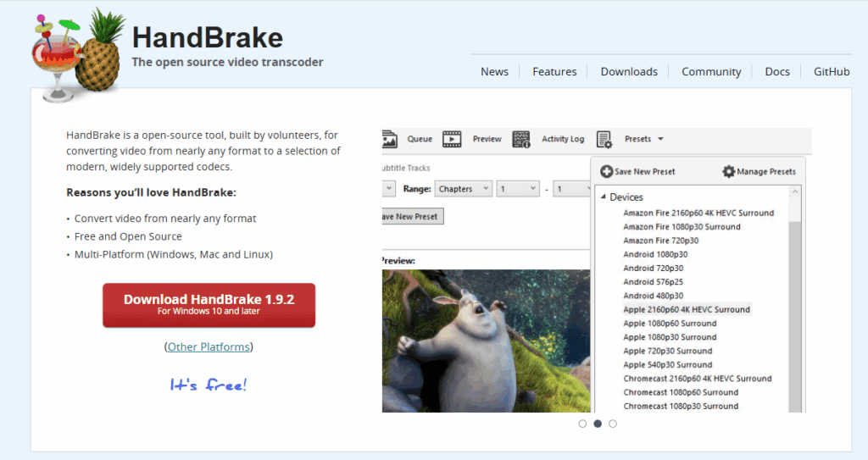Image resolution: width=868 pixels, height=460 pixels.
Task: Go to the Features menu item
Action: 554,71
